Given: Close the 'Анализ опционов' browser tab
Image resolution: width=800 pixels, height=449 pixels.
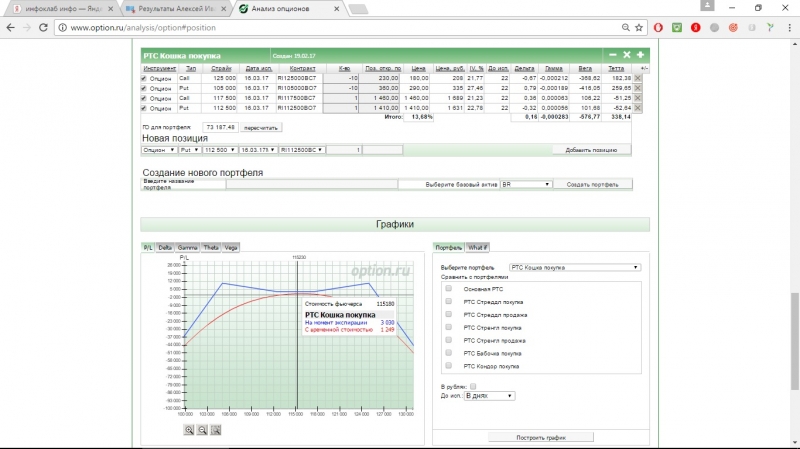Looking at the screenshot, I should [x=337, y=9].
